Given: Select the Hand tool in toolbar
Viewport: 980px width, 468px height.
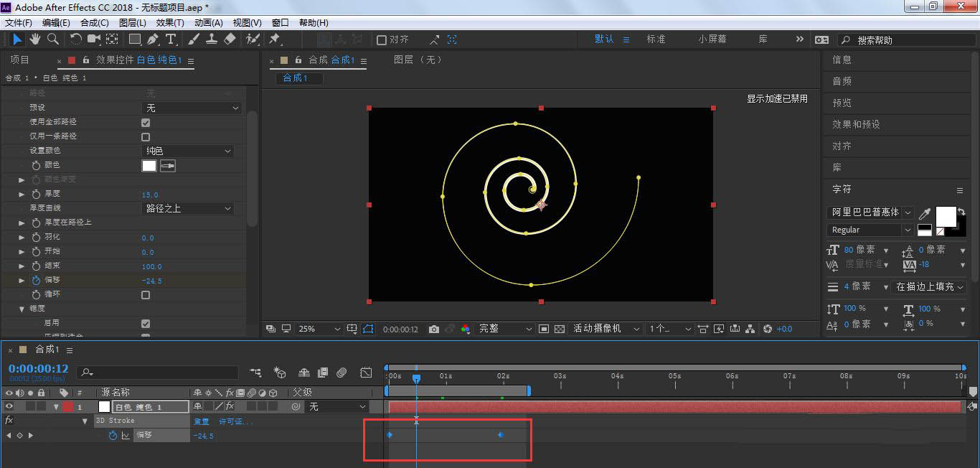Looking at the screenshot, I should tap(34, 39).
